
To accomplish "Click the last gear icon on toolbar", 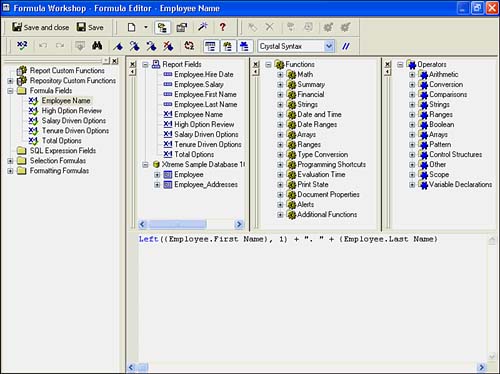I will (x=345, y=27).
